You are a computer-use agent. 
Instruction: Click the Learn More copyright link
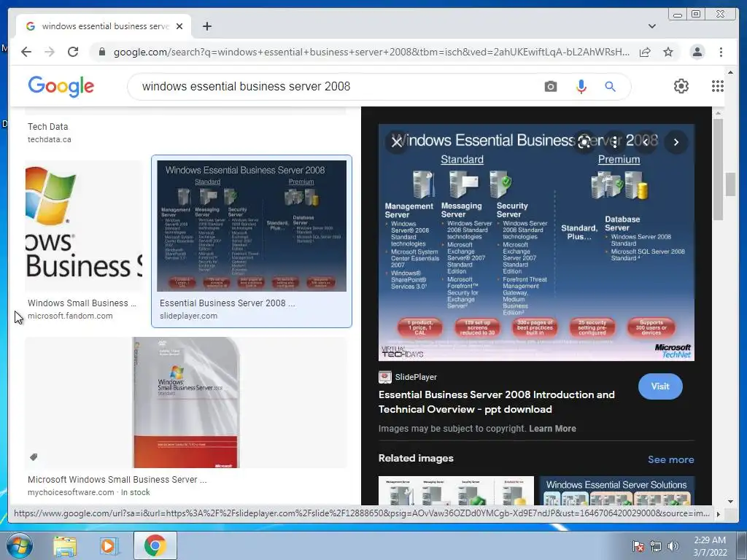pos(553,429)
